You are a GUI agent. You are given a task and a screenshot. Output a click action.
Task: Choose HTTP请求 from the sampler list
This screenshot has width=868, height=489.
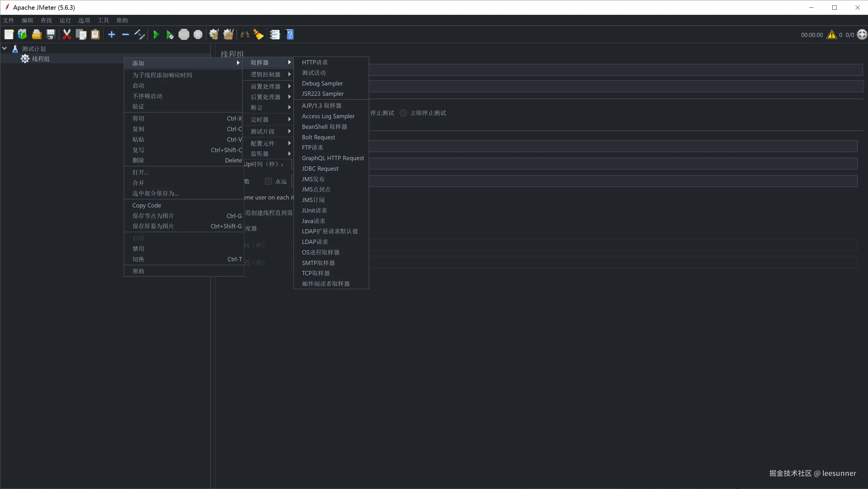[x=315, y=62]
